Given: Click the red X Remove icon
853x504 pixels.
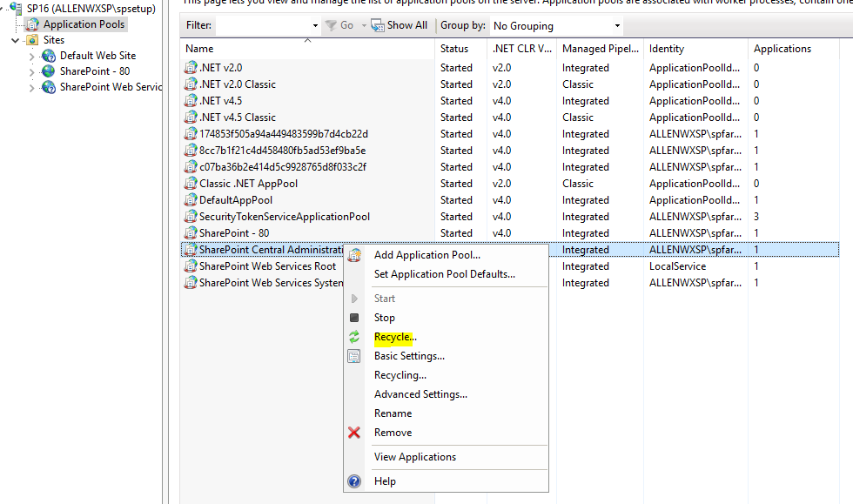Looking at the screenshot, I should pos(354,433).
